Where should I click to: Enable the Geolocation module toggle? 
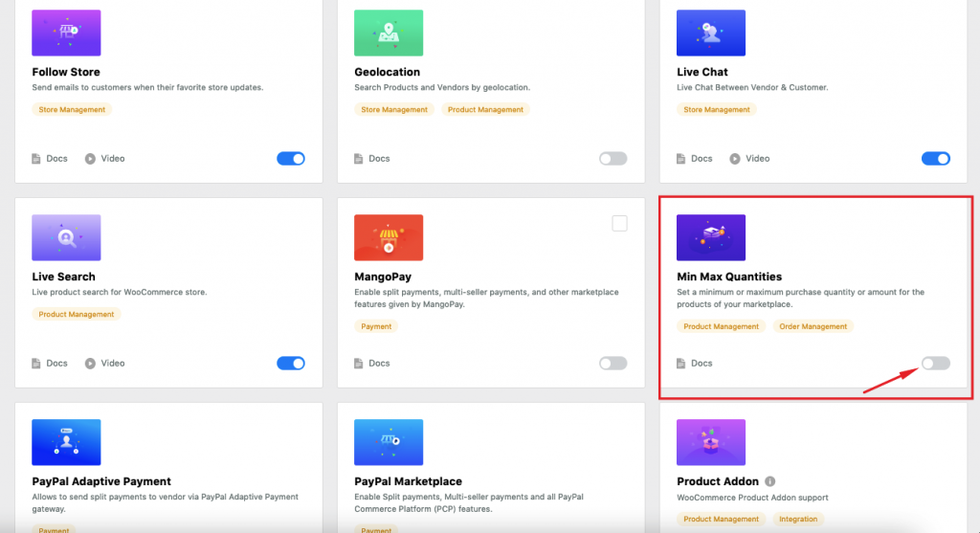point(613,159)
